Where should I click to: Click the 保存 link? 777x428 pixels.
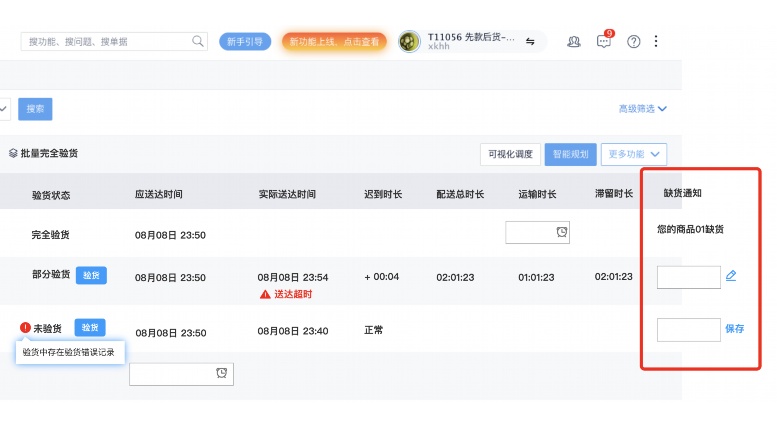pyautogui.click(x=734, y=328)
